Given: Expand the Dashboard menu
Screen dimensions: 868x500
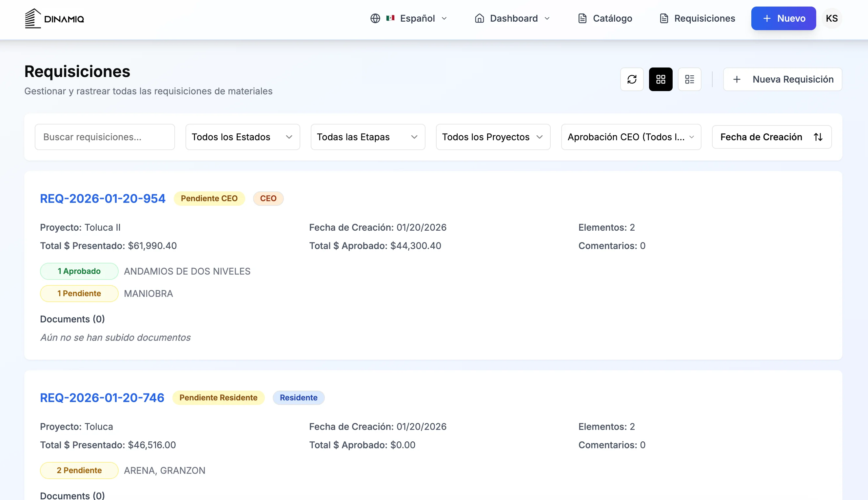Looking at the screenshot, I should pos(512,18).
